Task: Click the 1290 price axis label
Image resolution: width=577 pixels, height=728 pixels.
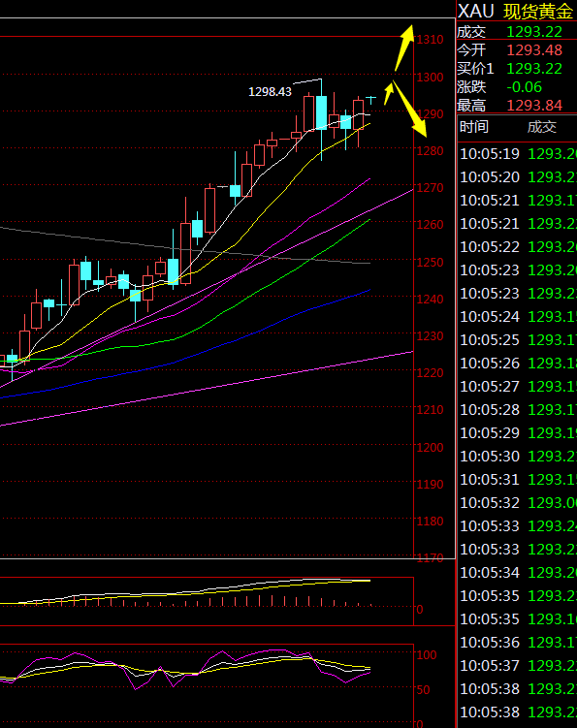Action: click(x=430, y=113)
